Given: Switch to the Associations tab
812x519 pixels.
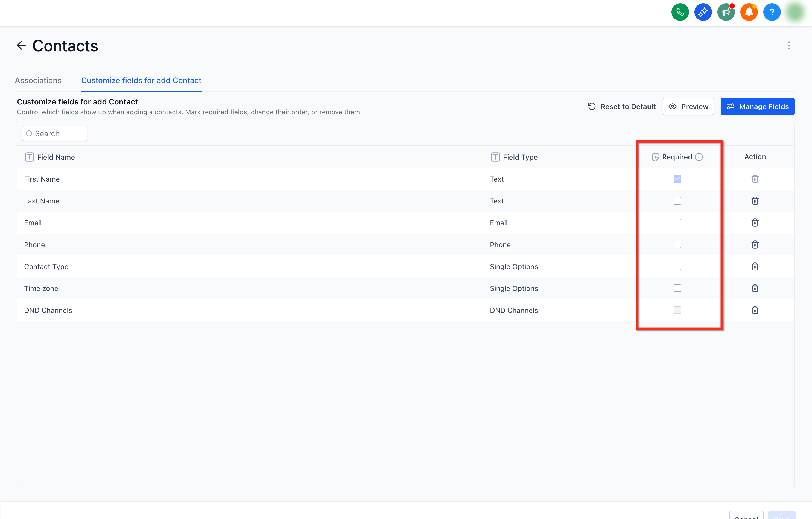Looking at the screenshot, I should click(38, 80).
